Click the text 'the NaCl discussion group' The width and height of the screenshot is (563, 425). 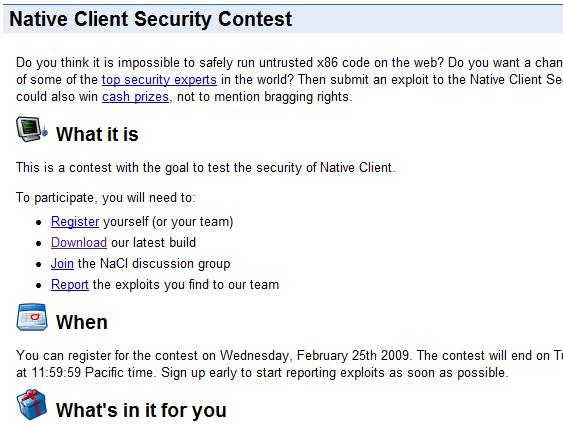coord(154,263)
